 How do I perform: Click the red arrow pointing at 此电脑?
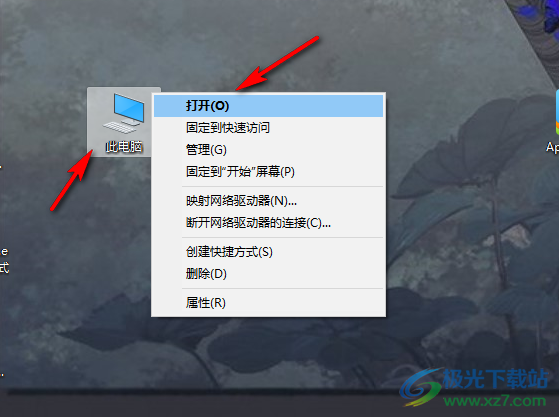71,180
